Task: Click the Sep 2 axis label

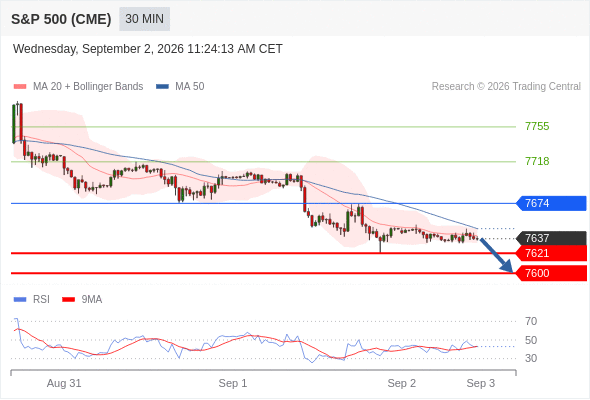Action: pos(402,383)
